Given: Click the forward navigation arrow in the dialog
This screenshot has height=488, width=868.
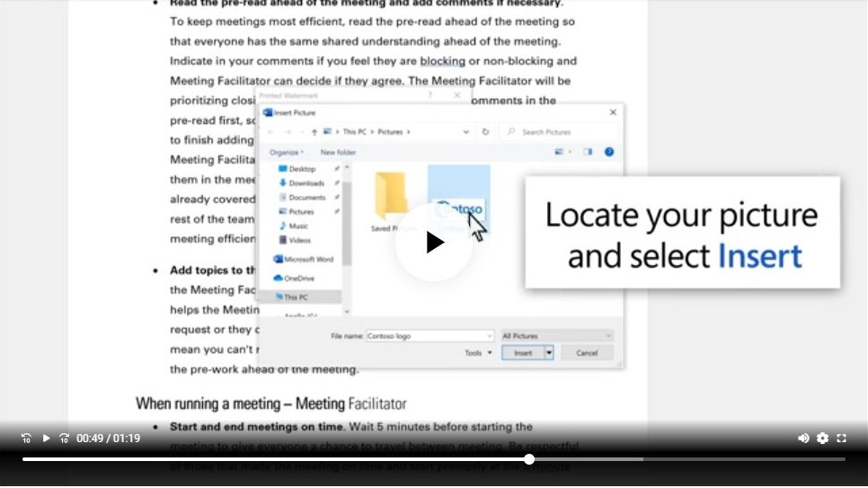Looking at the screenshot, I should click(288, 132).
